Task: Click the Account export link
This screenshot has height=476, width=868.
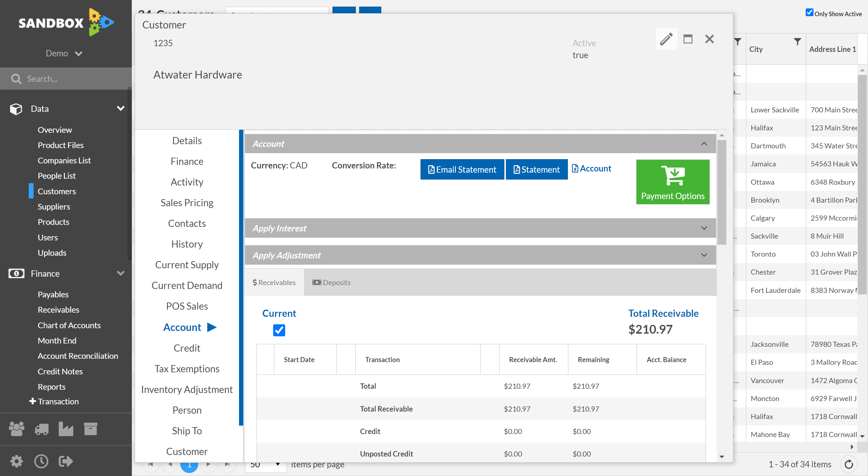Action: point(591,168)
